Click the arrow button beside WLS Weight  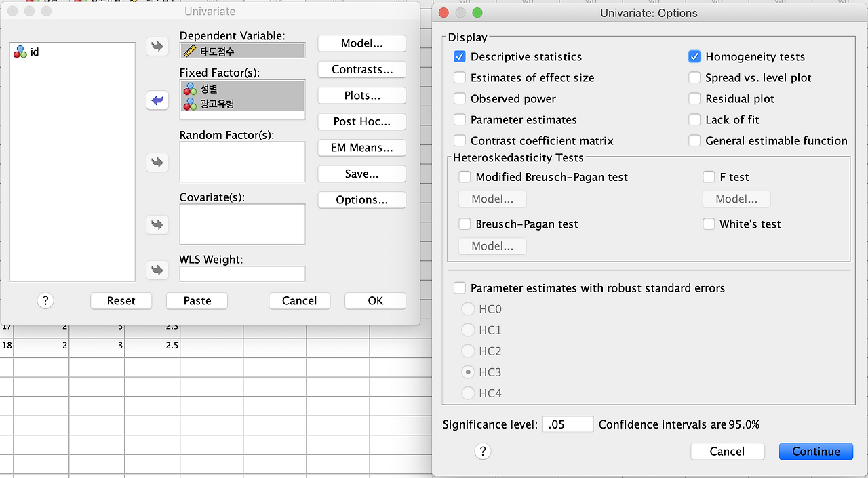157,270
